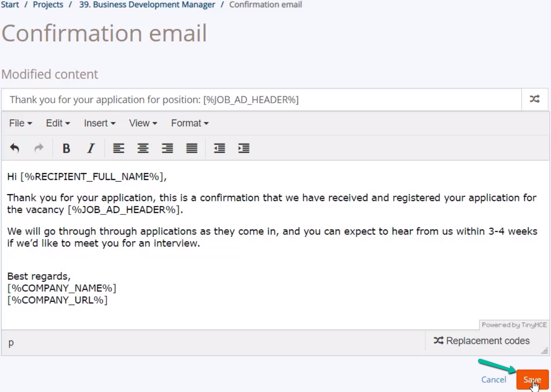This screenshot has width=551, height=392.
Task: Open the View menu
Action: point(143,123)
